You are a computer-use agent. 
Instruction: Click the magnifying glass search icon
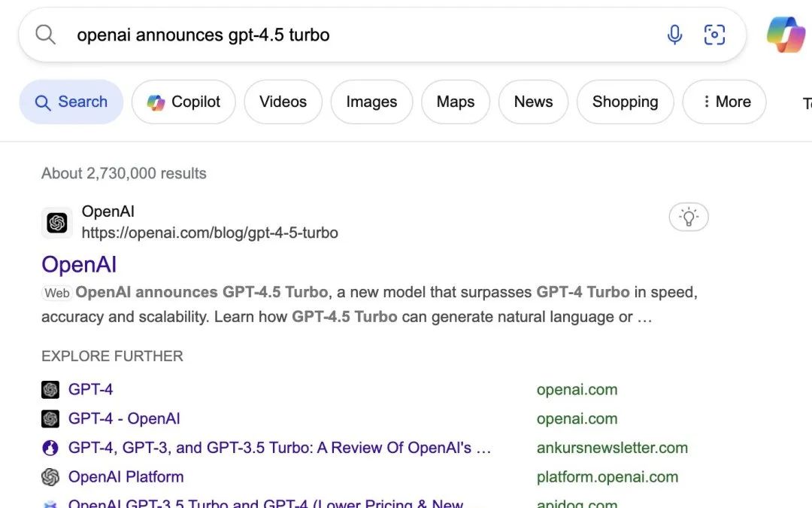(x=46, y=35)
